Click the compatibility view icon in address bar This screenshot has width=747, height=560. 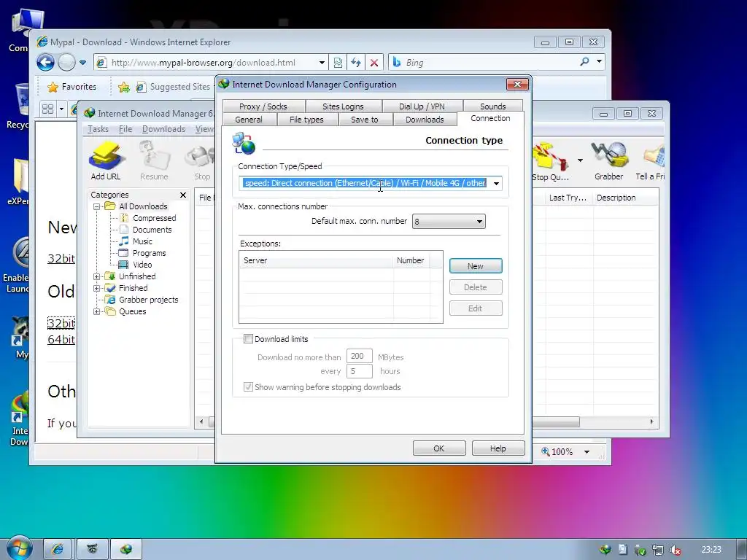pyautogui.click(x=338, y=63)
